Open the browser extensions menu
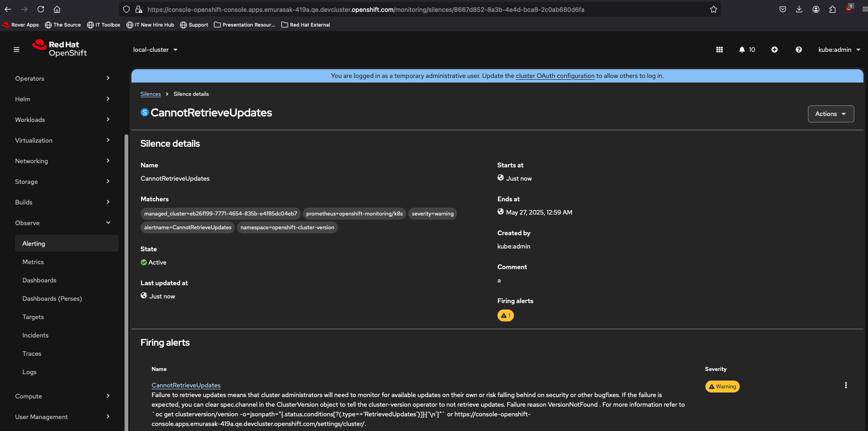Screen dimensions: 868x431 (832, 9)
